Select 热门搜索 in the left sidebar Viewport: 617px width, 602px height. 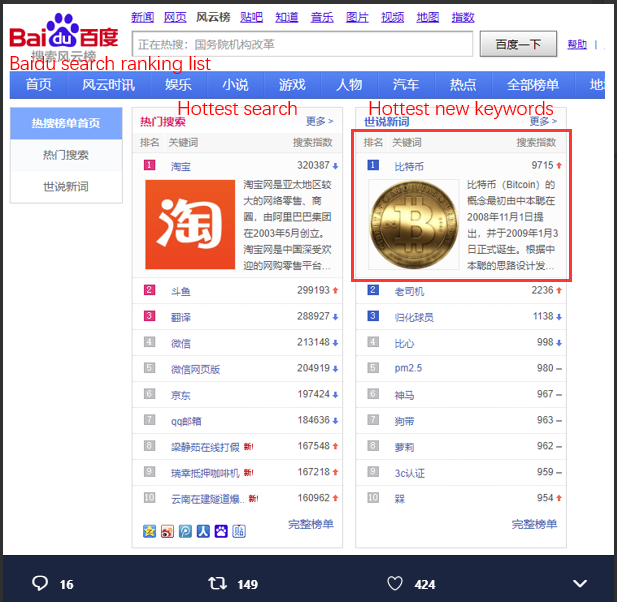coord(66,155)
